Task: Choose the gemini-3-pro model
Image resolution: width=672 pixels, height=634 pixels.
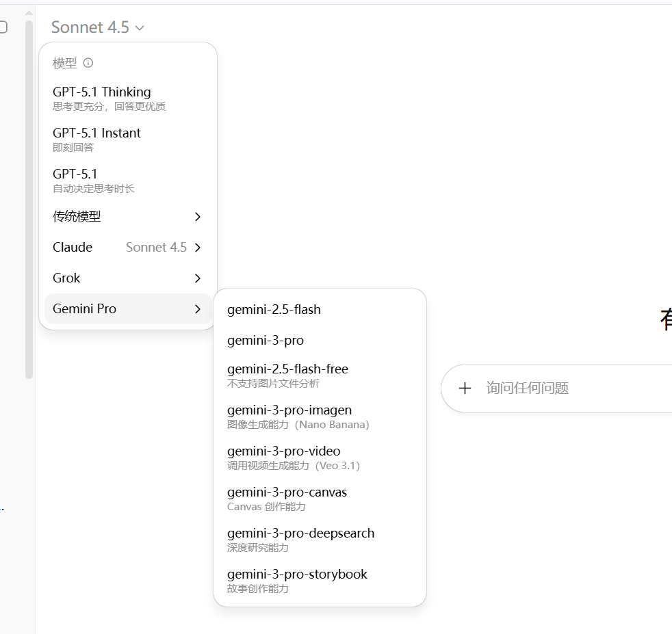Action: pyautogui.click(x=266, y=341)
